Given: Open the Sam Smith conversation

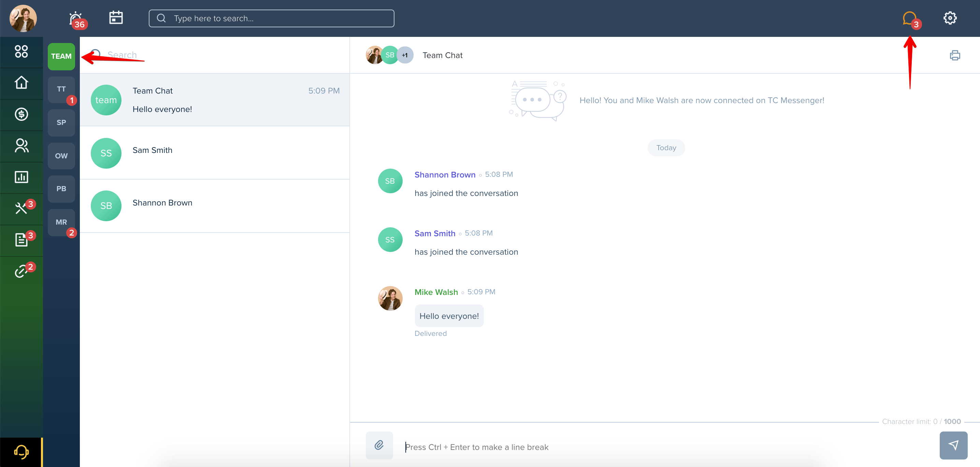Looking at the screenshot, I should [x=215, y=153].
